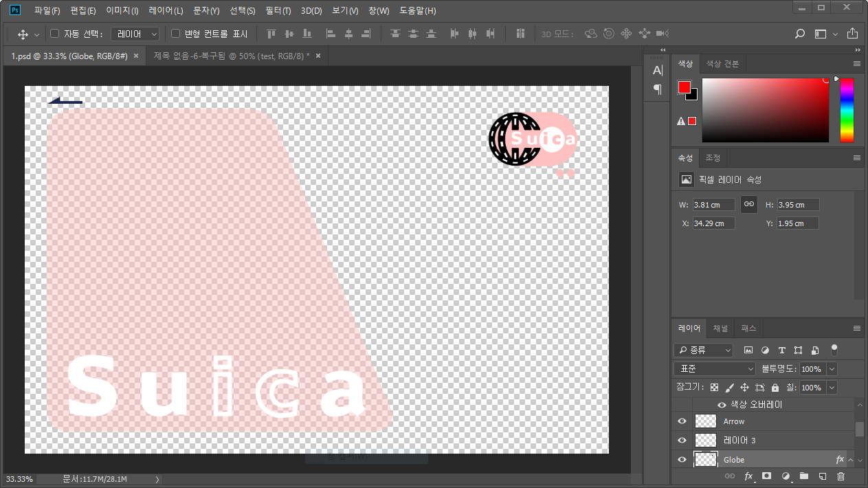Filter layers by smart object icon
This screenshot has height=488, width=868.
[815, 350]
